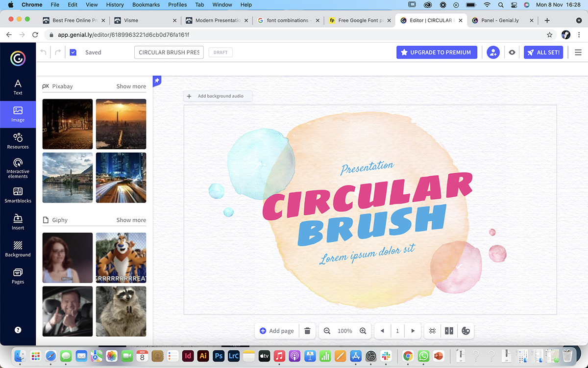
Task: Toggle the pin on the side panel
Action: [157, 80]
